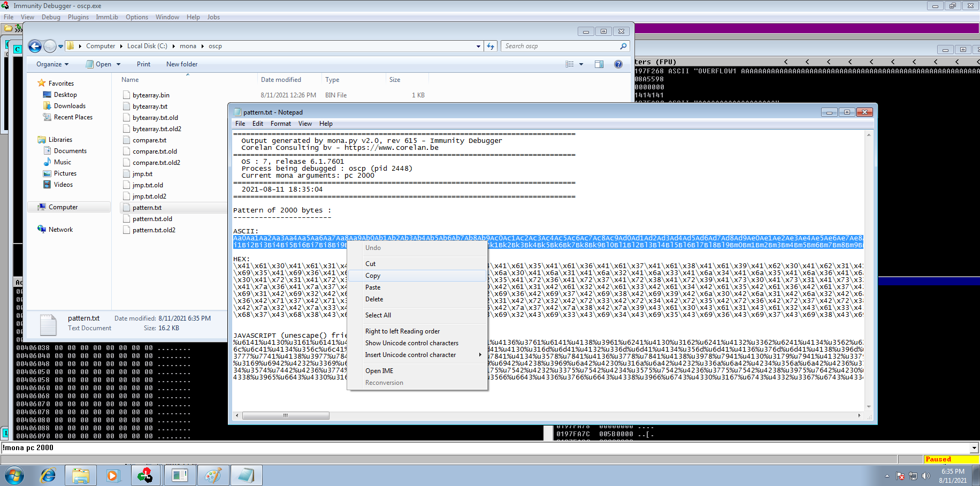Open Internet Explorer from taskbar
Viewport: 980px width, 486px height.
[x=48, y=475]
